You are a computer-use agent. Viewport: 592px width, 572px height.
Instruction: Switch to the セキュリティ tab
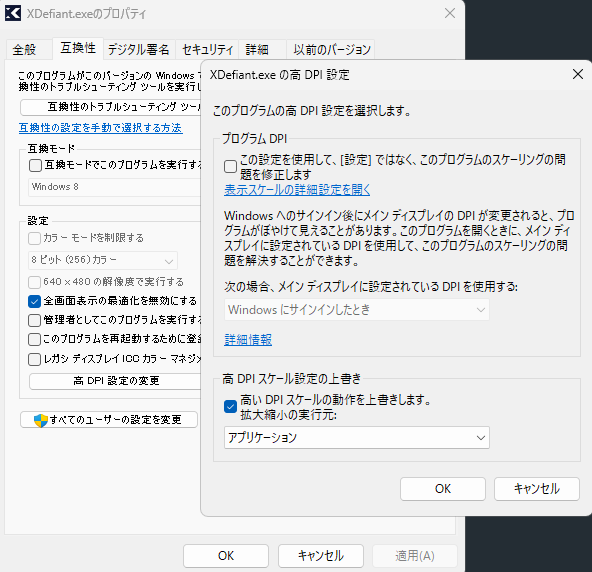[x=207, y=49]
